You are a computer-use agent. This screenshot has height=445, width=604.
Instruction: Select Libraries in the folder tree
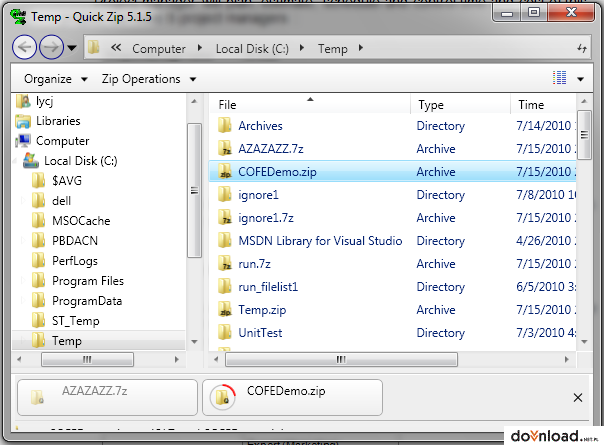click(58, 121)
